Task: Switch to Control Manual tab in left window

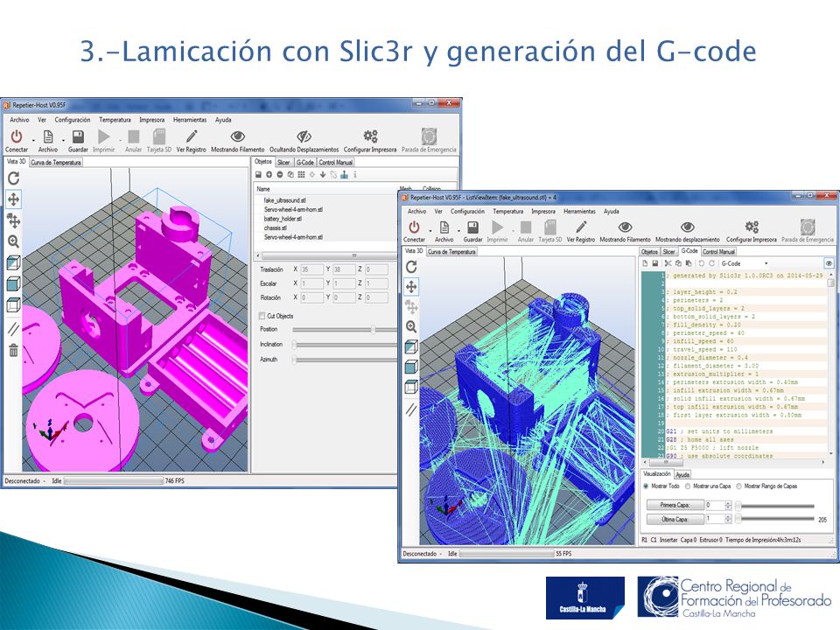Action: click(336, 163)
